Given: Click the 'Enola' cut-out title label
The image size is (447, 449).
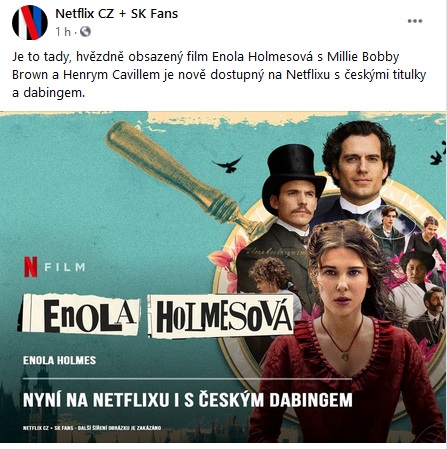Looking at the screenshot, I should coord(81,315).
